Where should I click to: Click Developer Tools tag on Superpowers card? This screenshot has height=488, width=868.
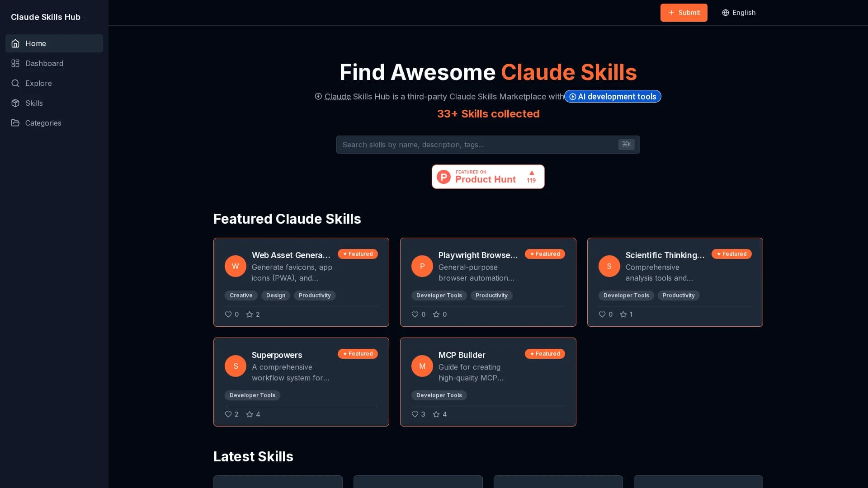click(x=252, y=395)
